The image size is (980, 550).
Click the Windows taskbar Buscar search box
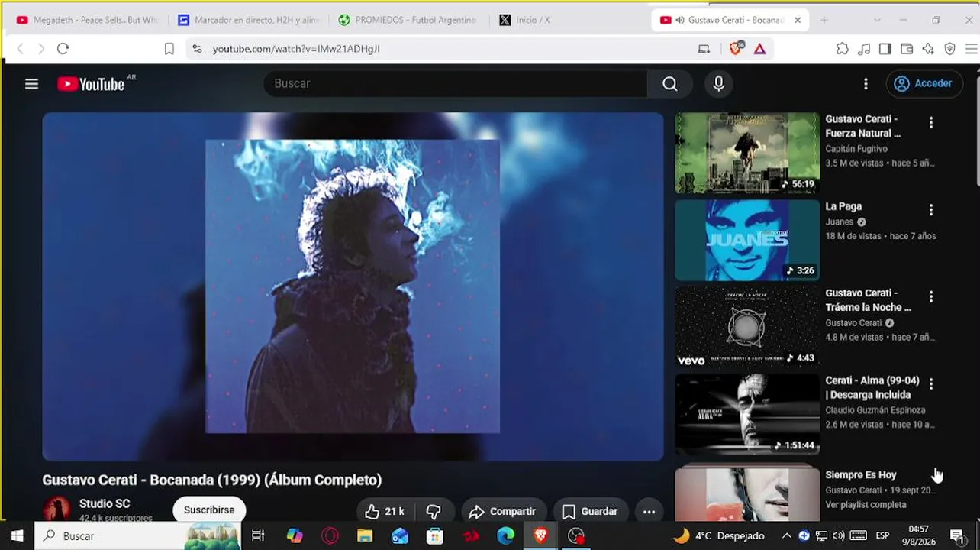(138, 536)
